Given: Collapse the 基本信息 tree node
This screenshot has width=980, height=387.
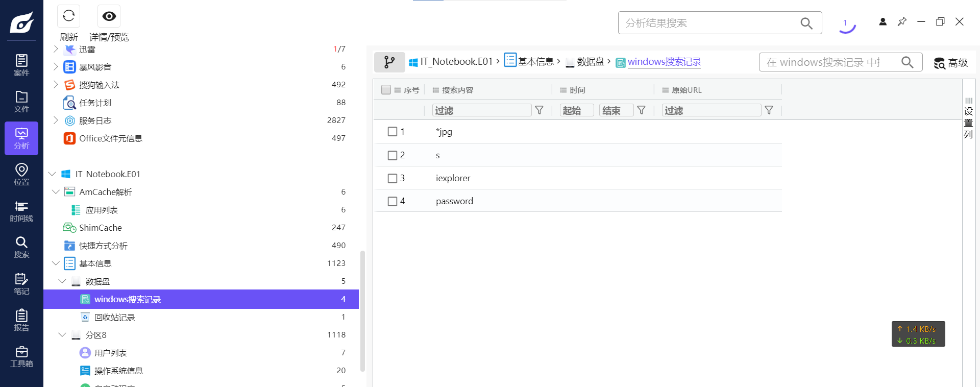Looking at the screenshot, I should coord(56,263).
